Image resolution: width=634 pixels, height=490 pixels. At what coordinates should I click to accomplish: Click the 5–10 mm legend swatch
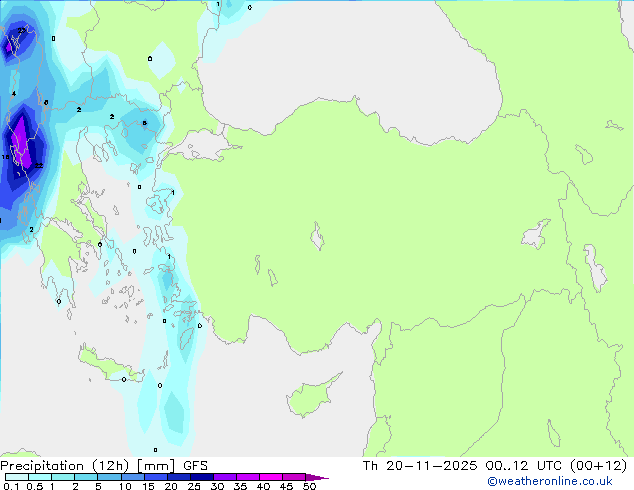(x=109, y=477)
